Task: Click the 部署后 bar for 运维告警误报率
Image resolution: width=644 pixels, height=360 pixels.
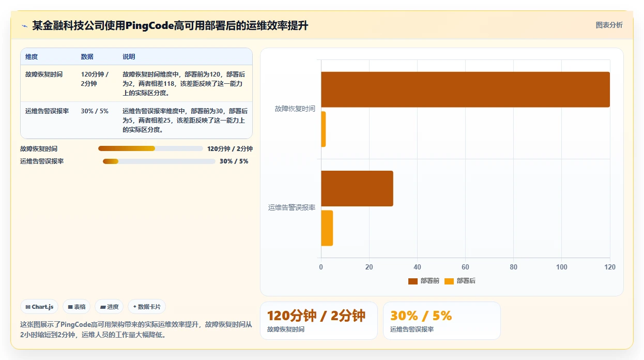Action: [x=327, y=228]
